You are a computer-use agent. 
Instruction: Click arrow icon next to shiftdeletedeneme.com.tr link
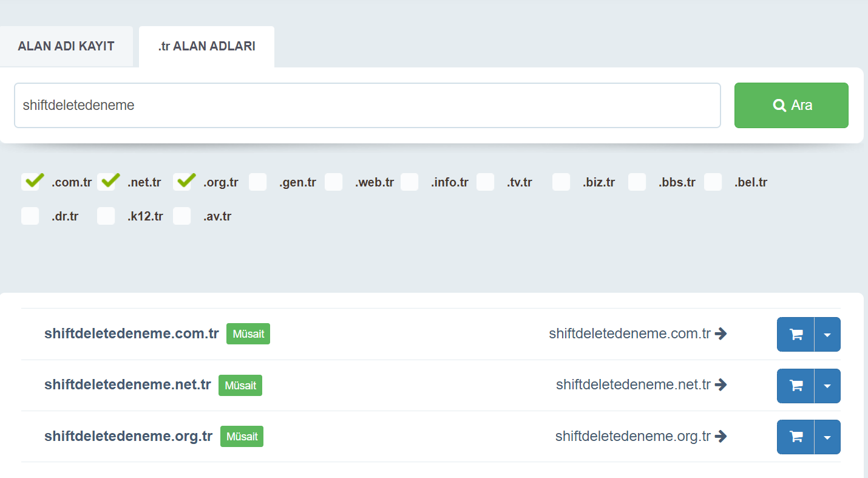(721, 333)
